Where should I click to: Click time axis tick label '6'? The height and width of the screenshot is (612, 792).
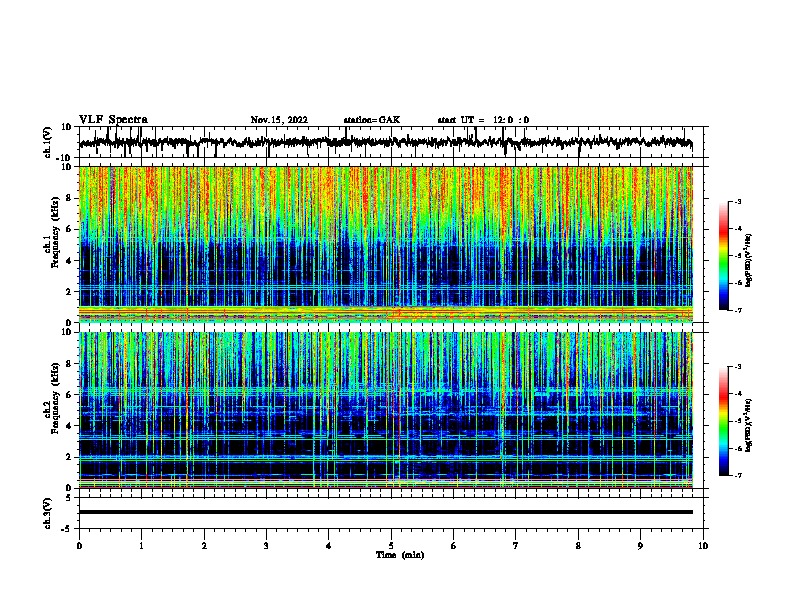454,546
